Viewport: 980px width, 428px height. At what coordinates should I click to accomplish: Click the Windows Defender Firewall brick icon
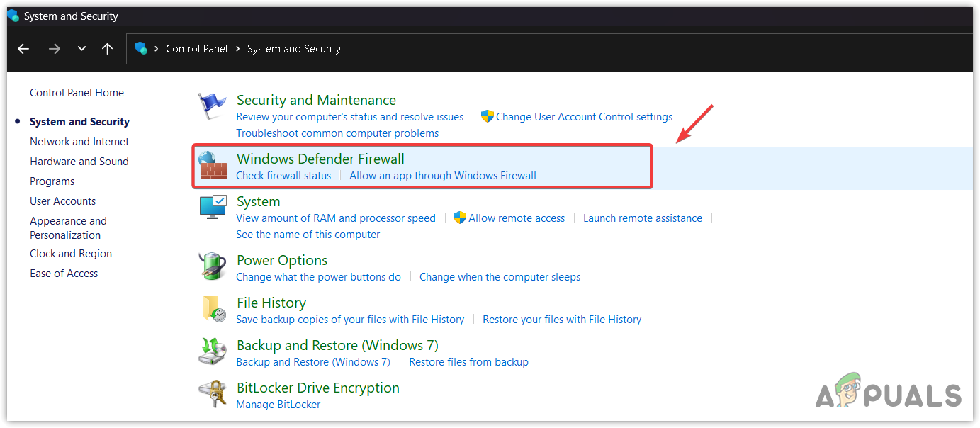(212, 166)
